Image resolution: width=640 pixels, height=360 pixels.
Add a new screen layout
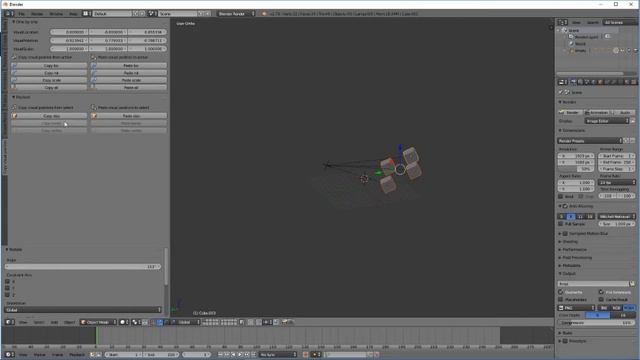136,13
